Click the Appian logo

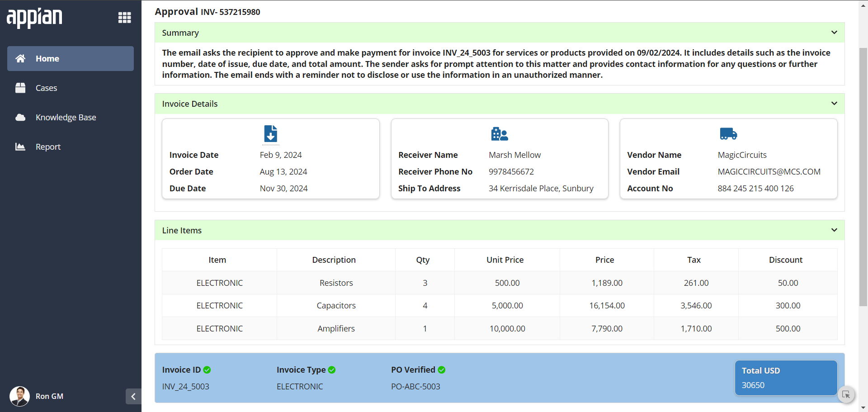(34, 18)
